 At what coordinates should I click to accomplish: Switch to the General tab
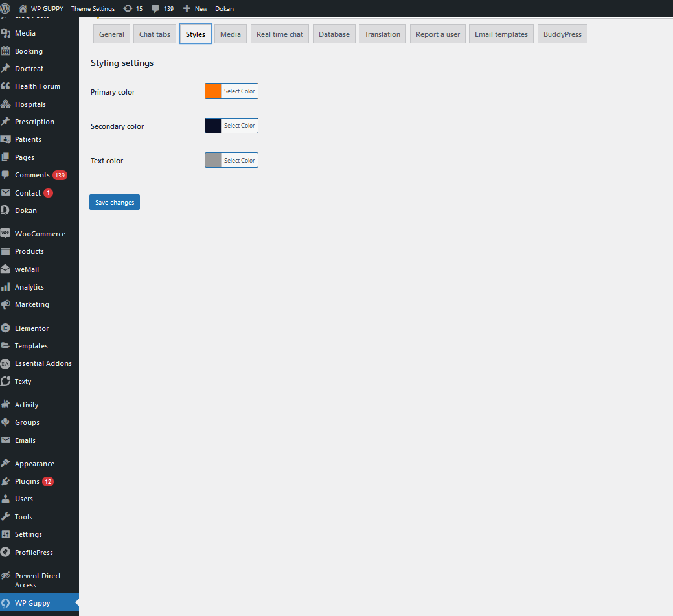pyautogui.click(x=111, y=34)
